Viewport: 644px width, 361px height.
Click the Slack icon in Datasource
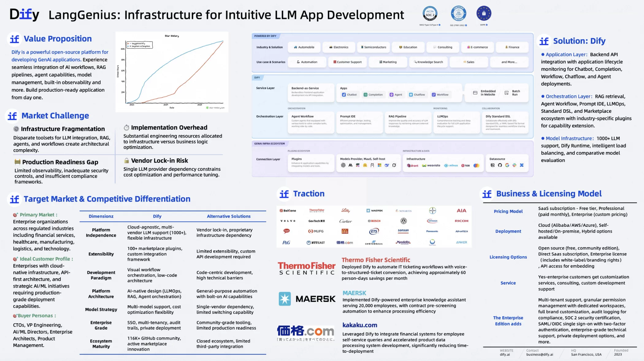514,165
